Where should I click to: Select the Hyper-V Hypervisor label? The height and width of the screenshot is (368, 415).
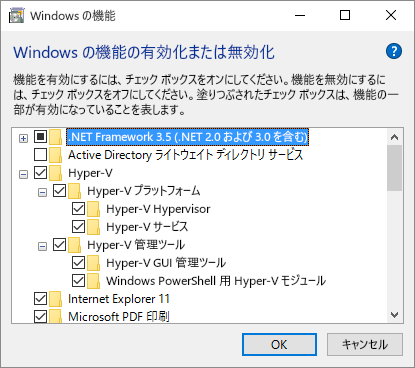point(158,209)
